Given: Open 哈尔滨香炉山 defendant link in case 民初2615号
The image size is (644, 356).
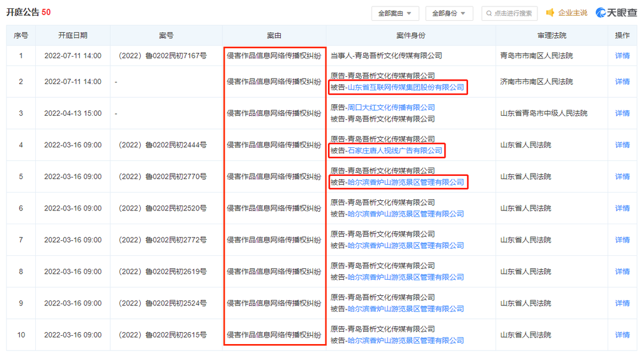Looking at the screenshot, I should pos(406,340).
